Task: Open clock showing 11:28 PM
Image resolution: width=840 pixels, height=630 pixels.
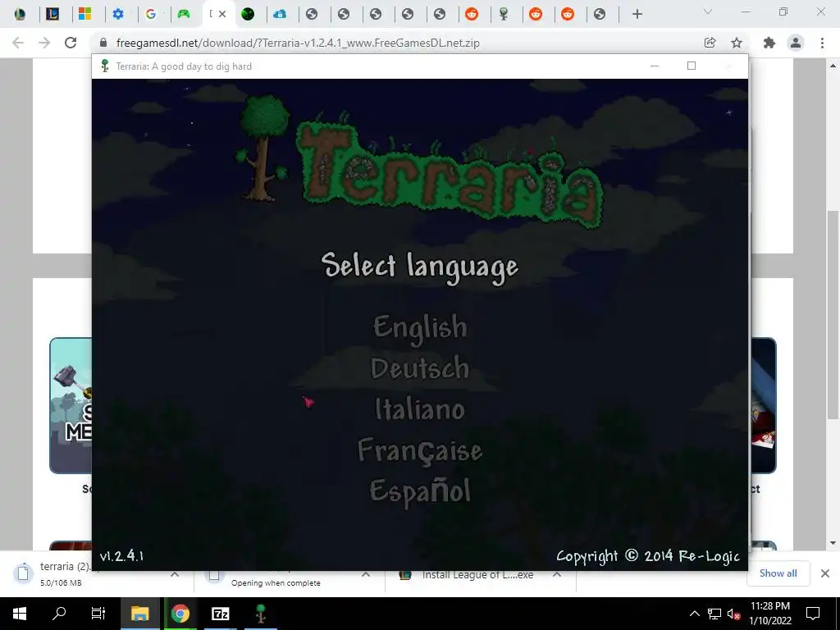Action: pyautogui.click(x=769, y=614)
